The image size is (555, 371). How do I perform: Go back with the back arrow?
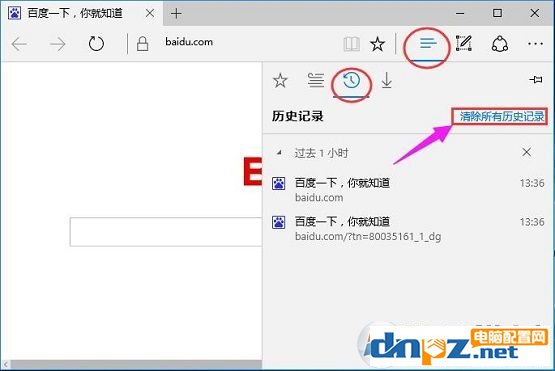(19, 44)
